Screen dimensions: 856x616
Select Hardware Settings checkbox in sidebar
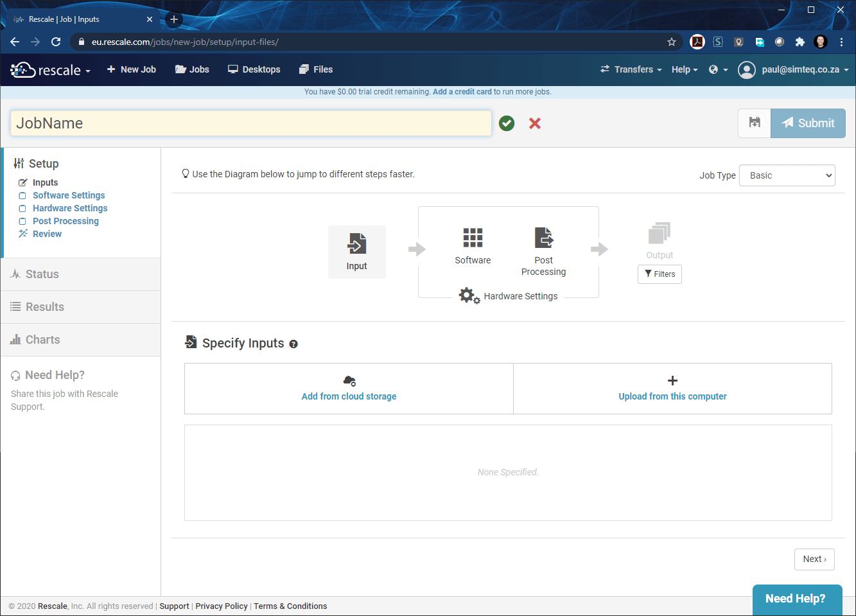pos(22,209)
